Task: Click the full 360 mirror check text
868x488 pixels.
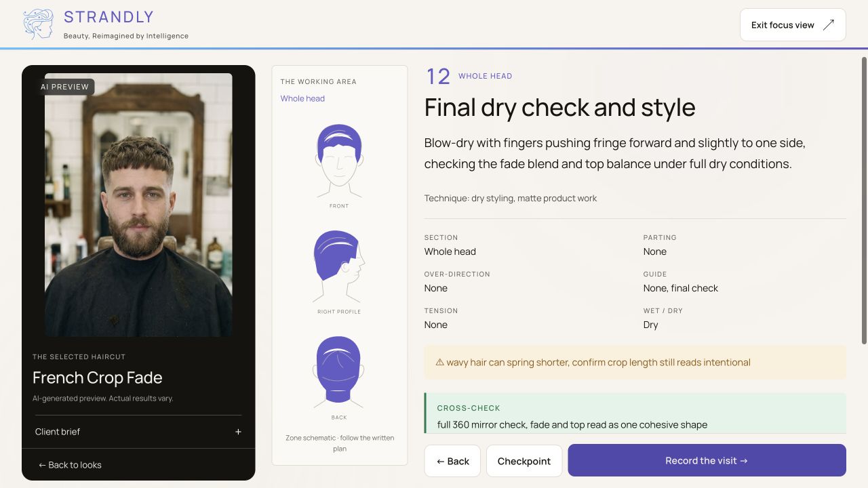Action: (572, 425)
